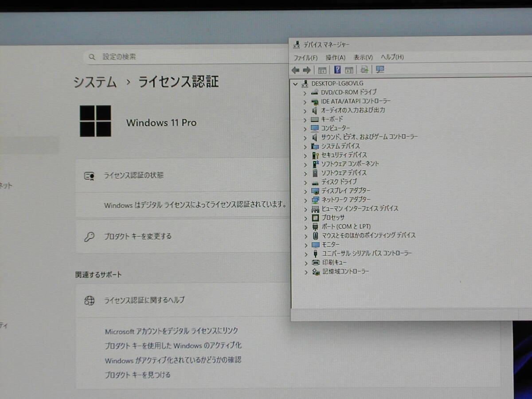Click the scan for hardware changes monitor icon
The width and height of the screenshot is (532, 399).
380,70
